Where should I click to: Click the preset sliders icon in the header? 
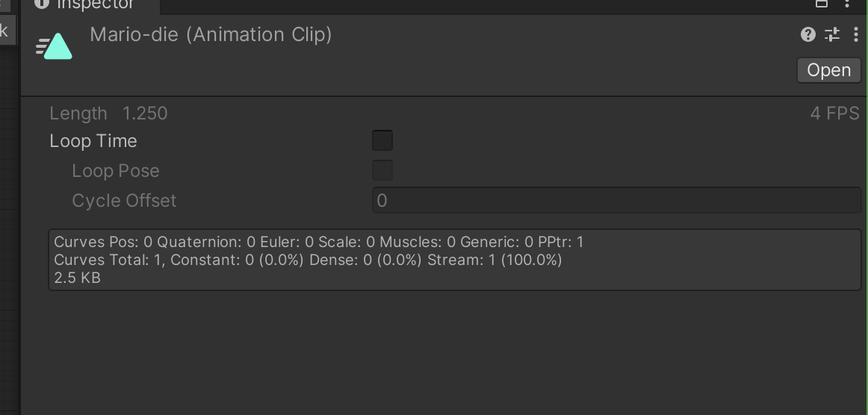(x=832, y=35)
